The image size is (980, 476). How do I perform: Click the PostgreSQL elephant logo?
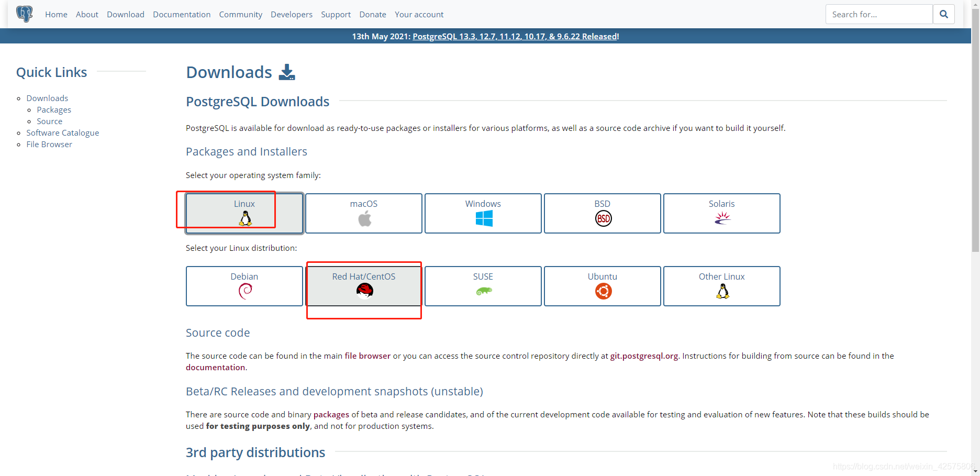coord(24,14)
